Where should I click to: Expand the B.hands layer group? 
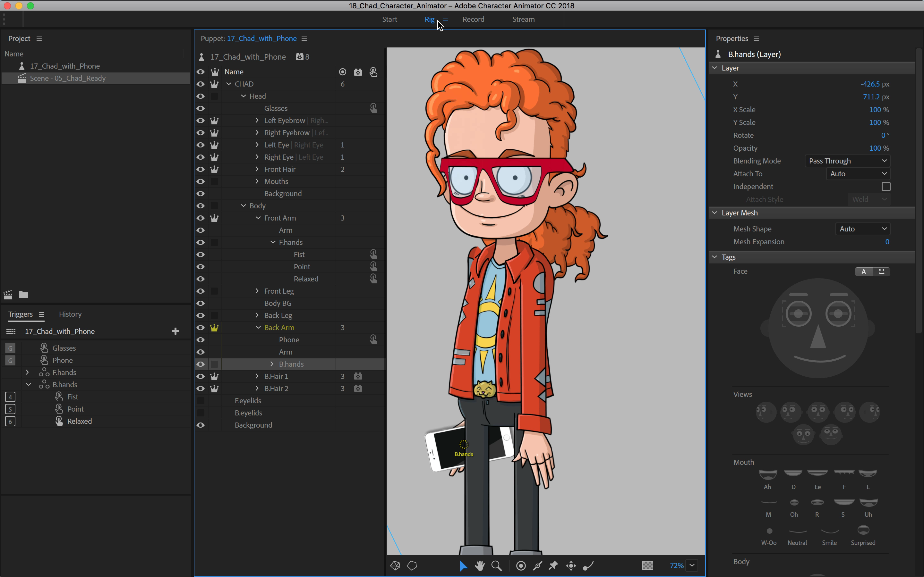[x=272, y=364]
